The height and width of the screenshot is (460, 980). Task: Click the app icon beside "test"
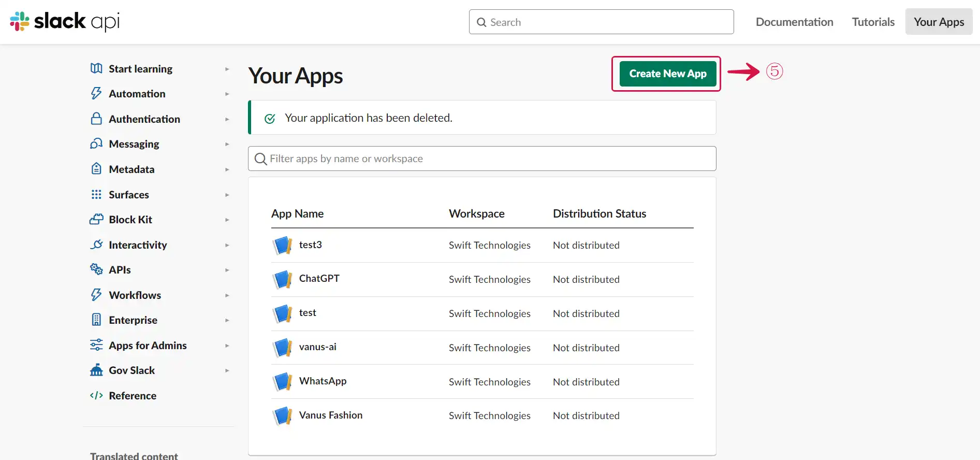click(x=283, y=313)
